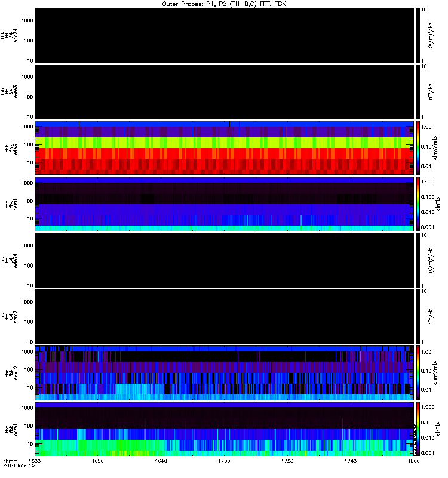Click the 1800 time axis label
The image size is (448, 478).
413,461
